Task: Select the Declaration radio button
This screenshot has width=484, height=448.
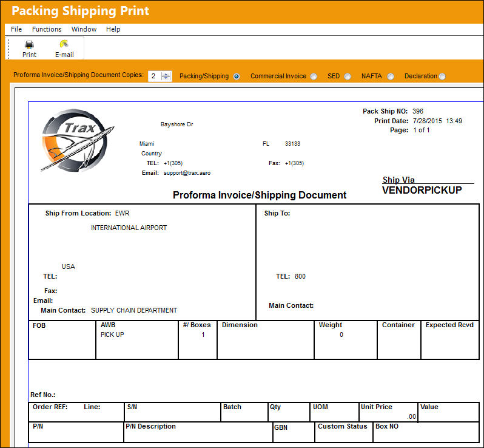Action: pyautogui.click(x=442, y=76)
